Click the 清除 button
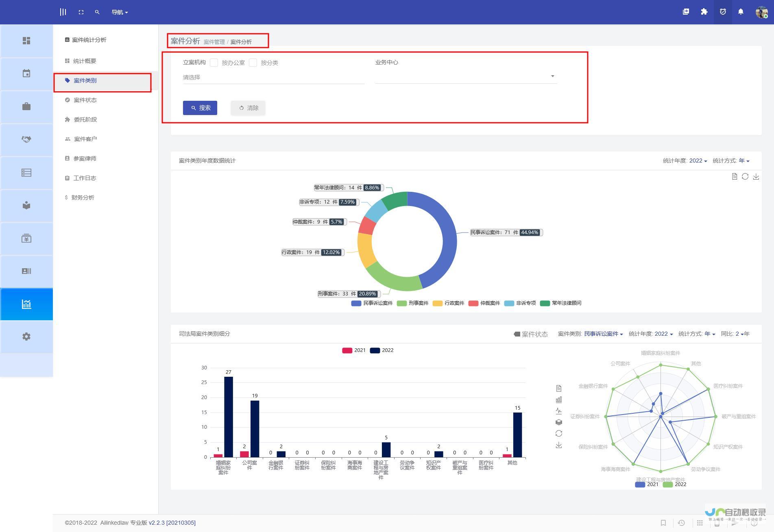The height and width of the screenshot is (532, 774). tap(248, 108)
